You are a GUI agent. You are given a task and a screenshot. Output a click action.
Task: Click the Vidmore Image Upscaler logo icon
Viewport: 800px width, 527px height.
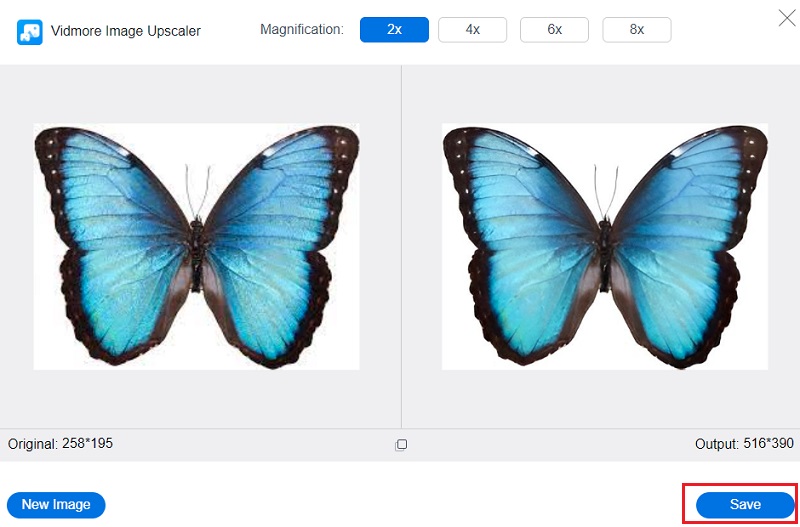[29, 32]
